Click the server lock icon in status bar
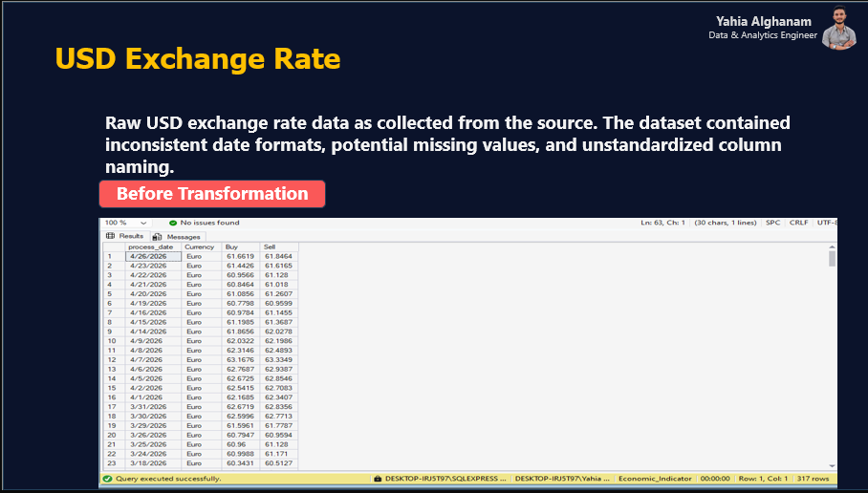This screenshot has height=493, width=868. pyautogui.click(x=378, y=479)
